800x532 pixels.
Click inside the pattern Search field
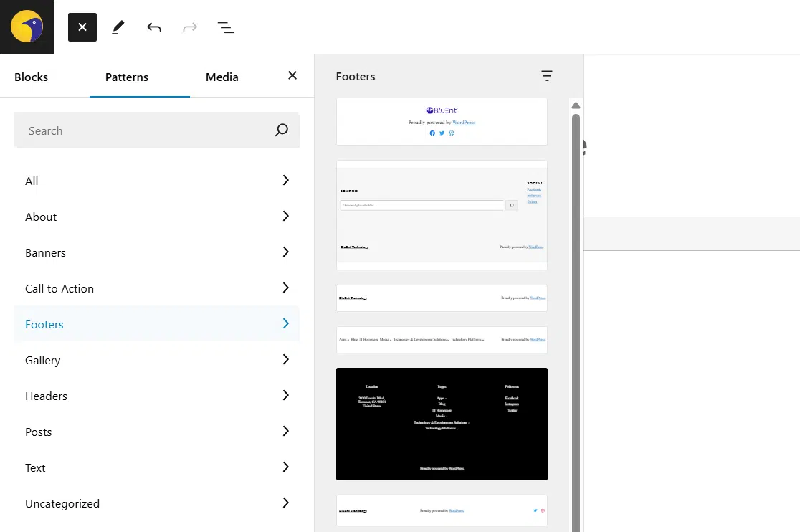coord(143,130)
